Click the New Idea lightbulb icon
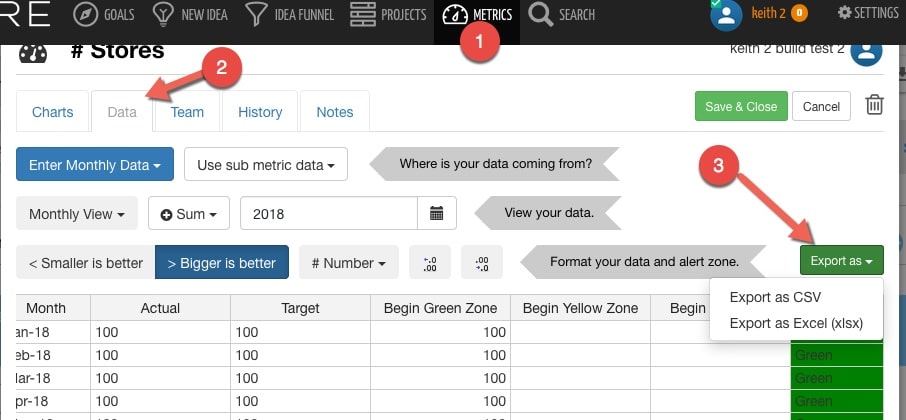 164,14
